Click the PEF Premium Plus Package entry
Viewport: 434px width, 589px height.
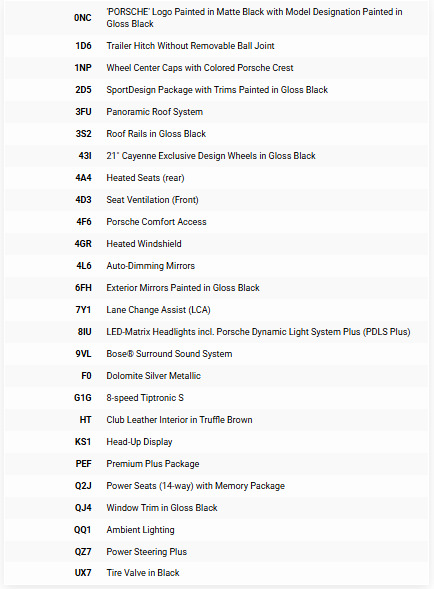[153, 464]
